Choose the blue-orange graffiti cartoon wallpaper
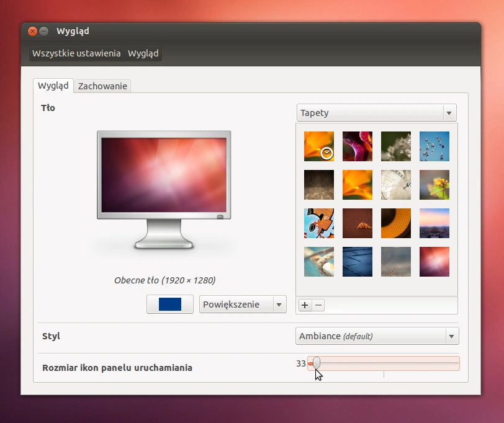This screenshot has height=423, width=504. (x=319, y=223)
